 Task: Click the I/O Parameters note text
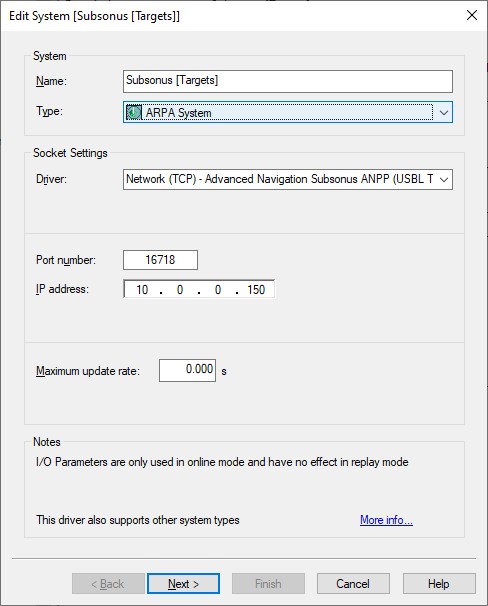tap(222, 462)
